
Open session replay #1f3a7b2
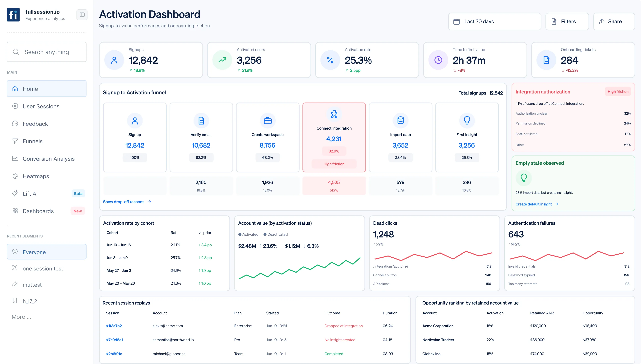tap(114, 326)
